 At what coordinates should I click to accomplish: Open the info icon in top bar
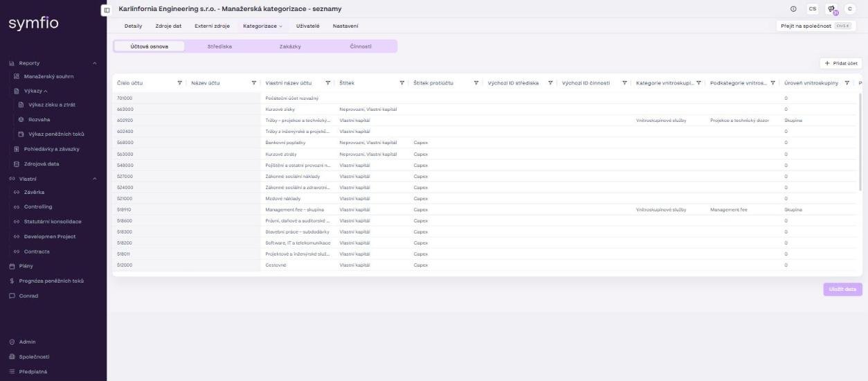tap(793, 9)
